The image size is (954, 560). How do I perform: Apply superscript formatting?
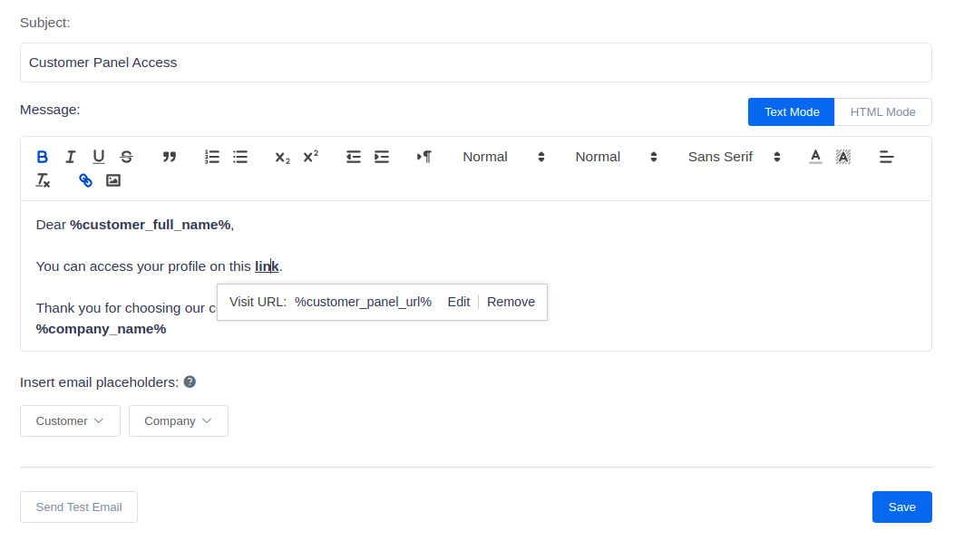coord(310,157)
